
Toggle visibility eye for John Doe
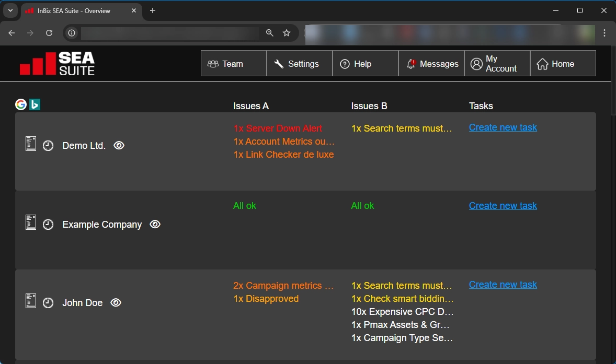tap(116, 303)
